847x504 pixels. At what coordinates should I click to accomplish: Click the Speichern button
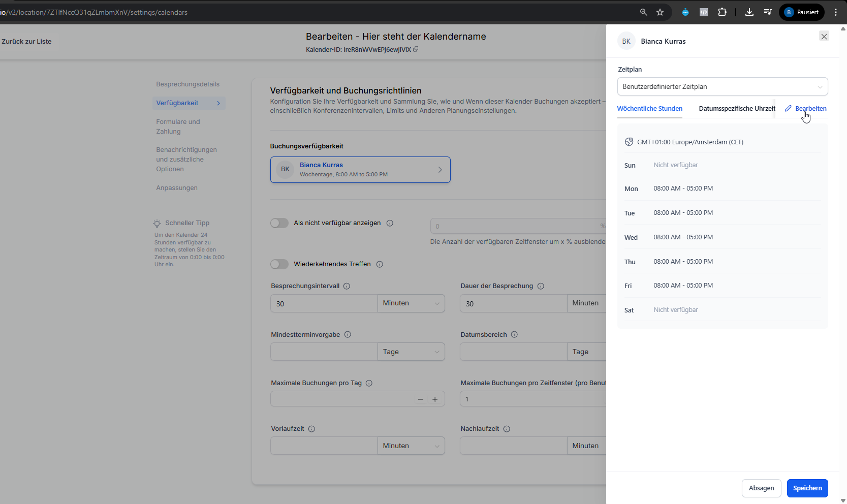pyautogui.click(x=807, y=488)
